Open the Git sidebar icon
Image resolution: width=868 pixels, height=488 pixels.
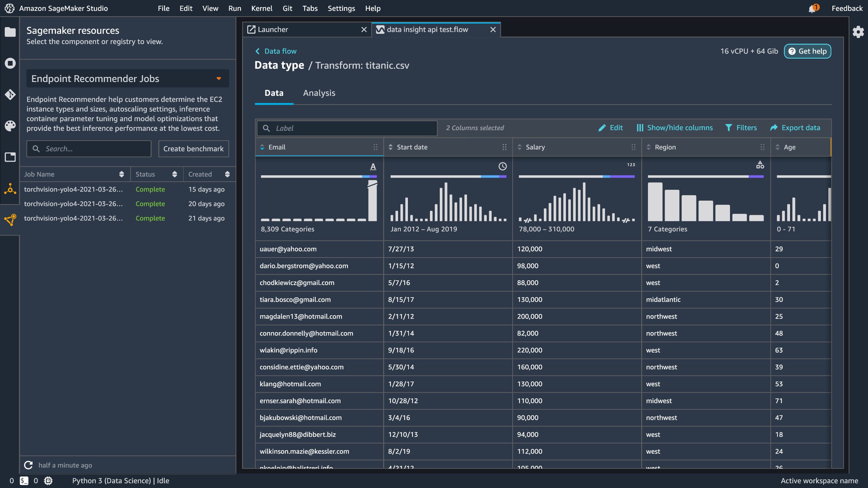[x=10, y=95]
